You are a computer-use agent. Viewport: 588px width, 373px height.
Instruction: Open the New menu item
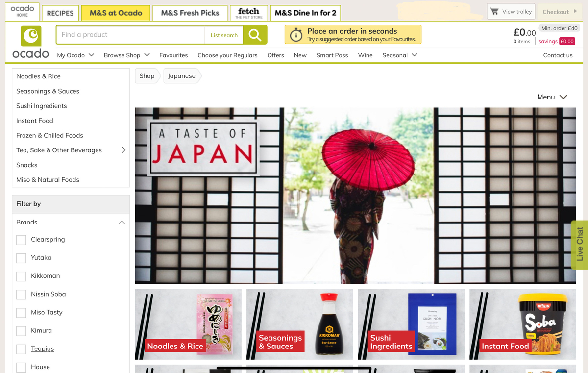click(x=300, y=55)
